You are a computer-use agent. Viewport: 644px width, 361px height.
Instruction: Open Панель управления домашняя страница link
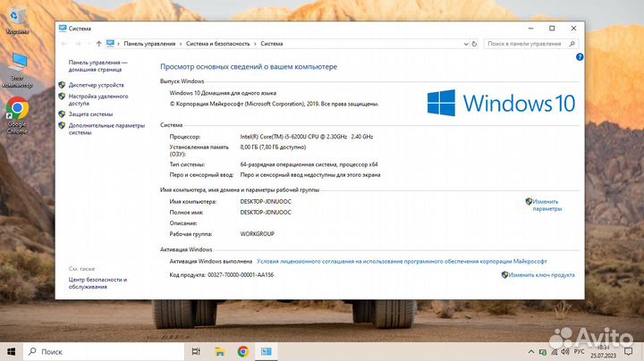(x=97, y=66)
